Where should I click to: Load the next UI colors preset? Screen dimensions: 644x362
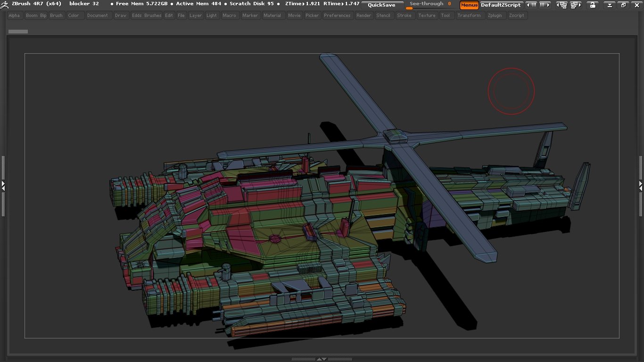tap(545, 5)
